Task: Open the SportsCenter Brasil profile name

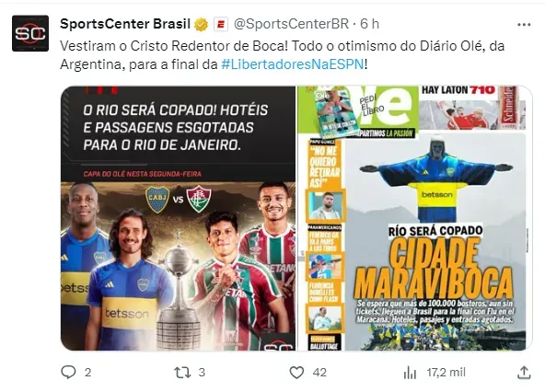Action: [x=125, y=24]
